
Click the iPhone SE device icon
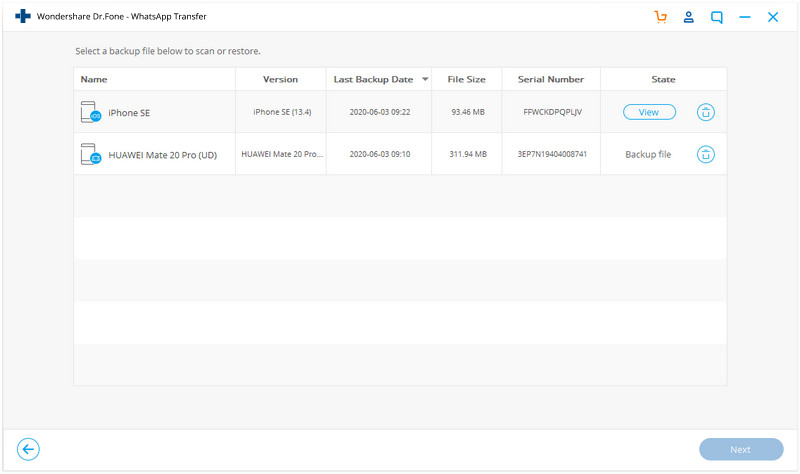coord(91,112)
